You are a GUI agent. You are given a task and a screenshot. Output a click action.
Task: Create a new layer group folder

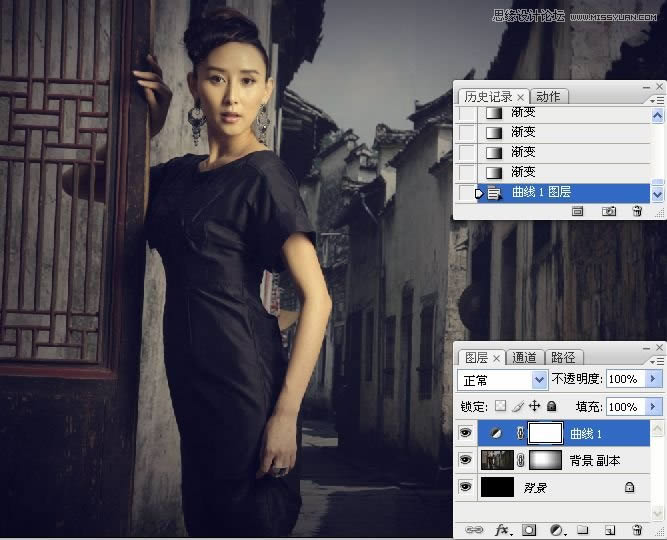pyautogui.click(x=583, y=529)
